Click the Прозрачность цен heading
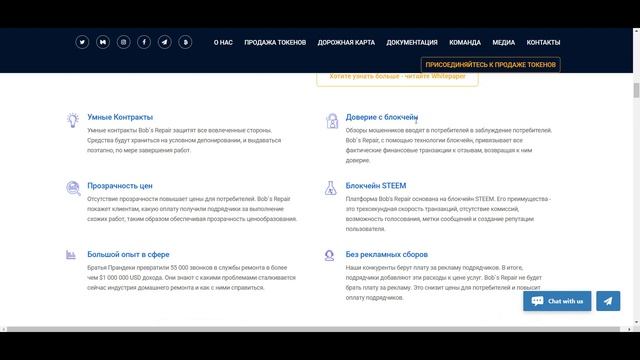640x360 pixels. click(120, 186)
